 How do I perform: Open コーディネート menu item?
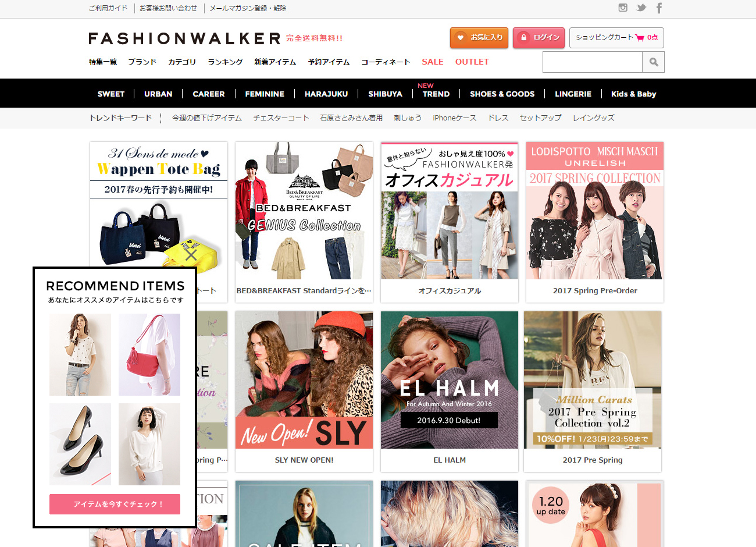point(386,62)
